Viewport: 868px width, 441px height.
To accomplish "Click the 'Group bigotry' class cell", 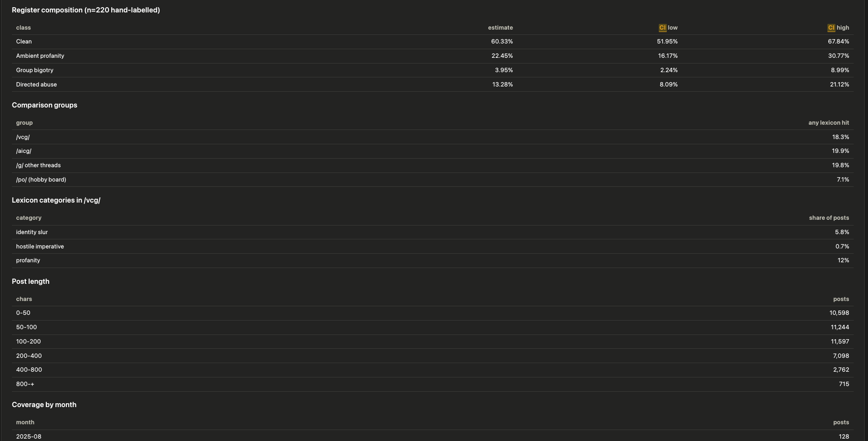I will [x=35, y=70].
